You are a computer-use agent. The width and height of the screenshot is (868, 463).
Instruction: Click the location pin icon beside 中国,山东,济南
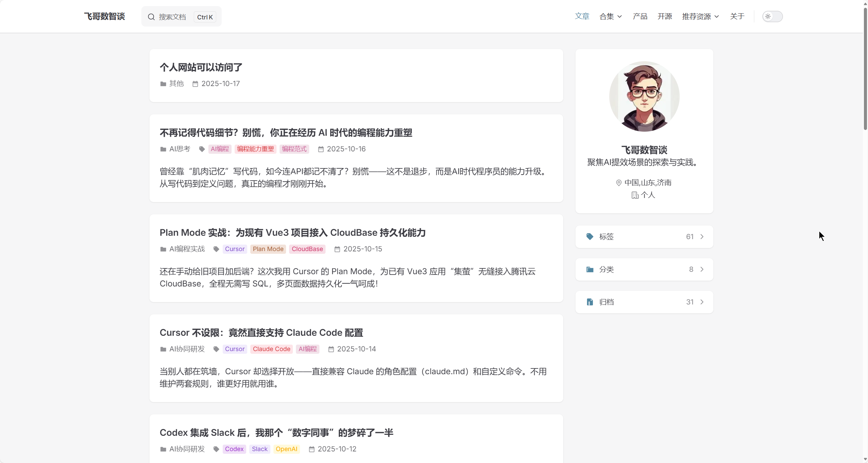pyautogui.click(x=619, y=183)
